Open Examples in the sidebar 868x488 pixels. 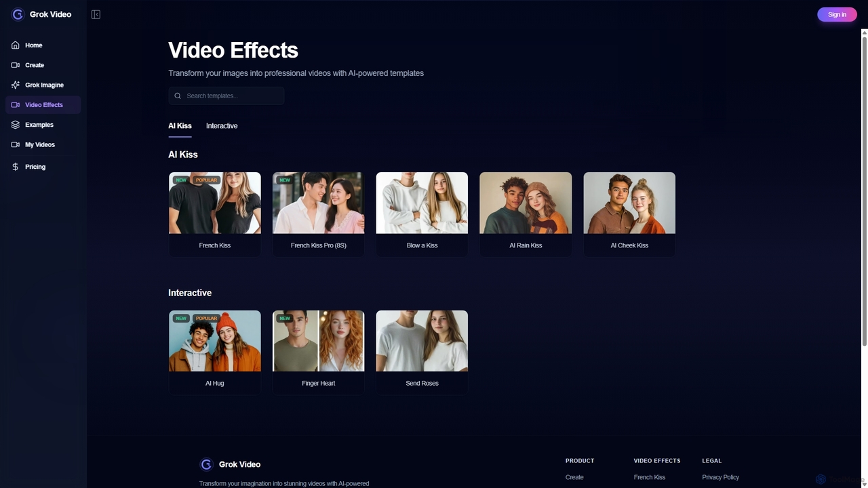tap(43, 125)
